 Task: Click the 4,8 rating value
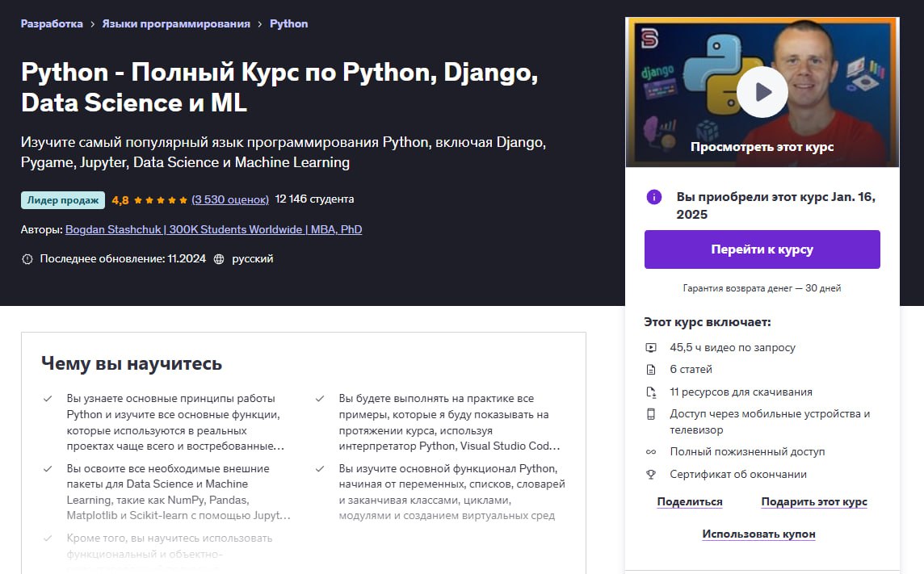(x=120, y=200)
